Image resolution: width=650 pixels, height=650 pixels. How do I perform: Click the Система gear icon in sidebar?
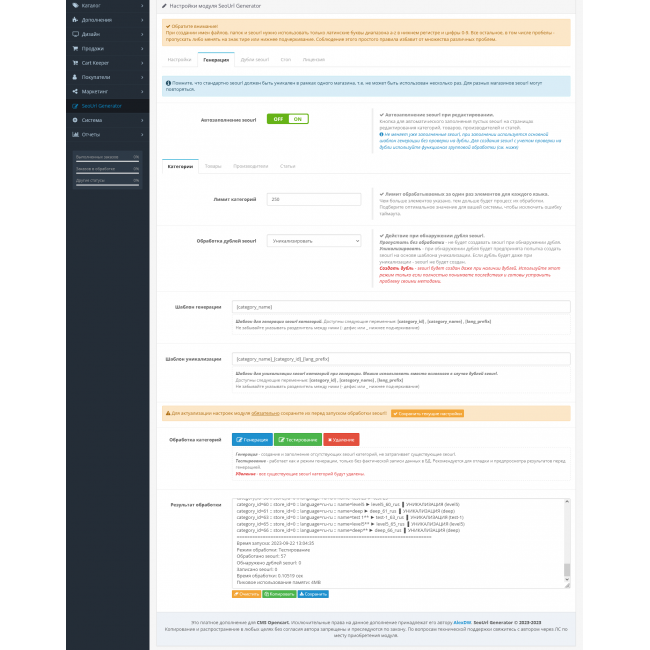75,120
